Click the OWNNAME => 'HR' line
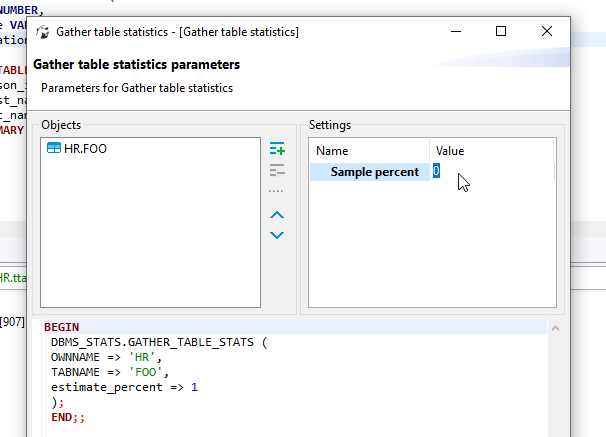 coord(106,357)
